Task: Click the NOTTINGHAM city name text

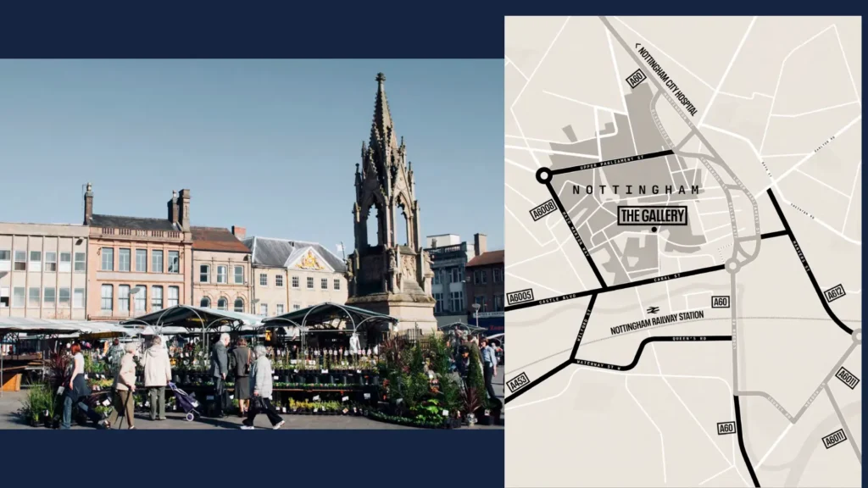Action: [637, 190]
